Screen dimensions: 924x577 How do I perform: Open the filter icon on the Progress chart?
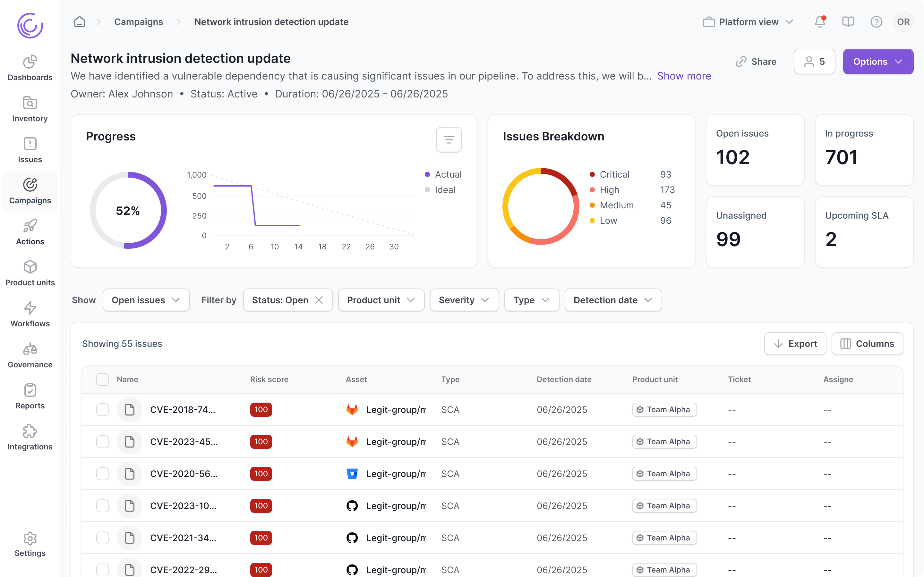[x=449, y=140]
